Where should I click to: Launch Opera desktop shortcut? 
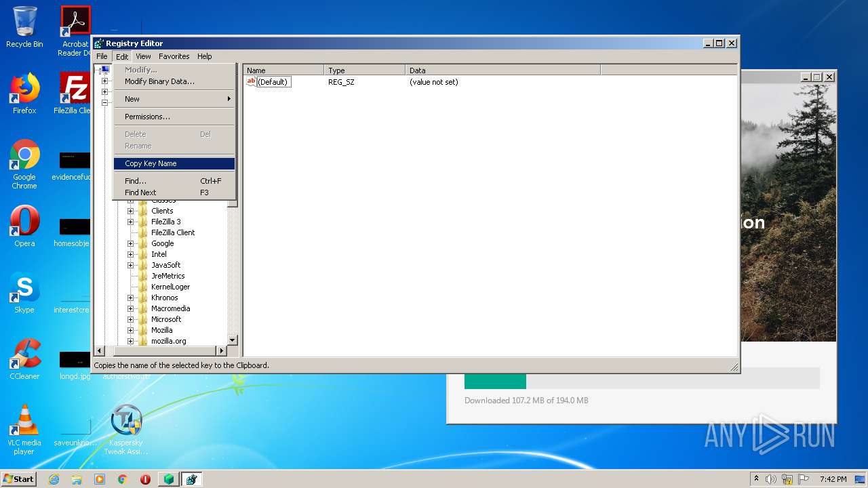pyautogui.click(x=24, y=226)
